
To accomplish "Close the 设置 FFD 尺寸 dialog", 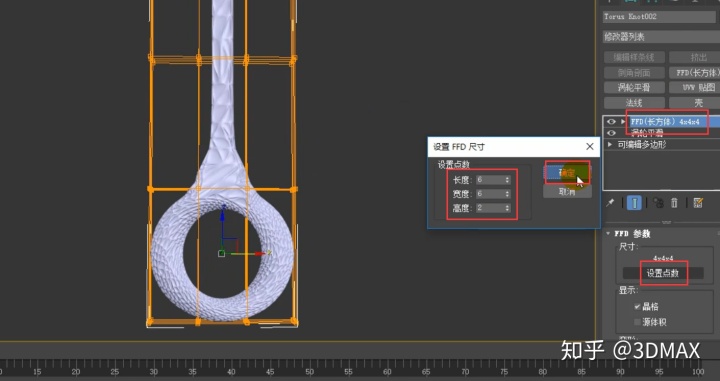I will [590, 146].
